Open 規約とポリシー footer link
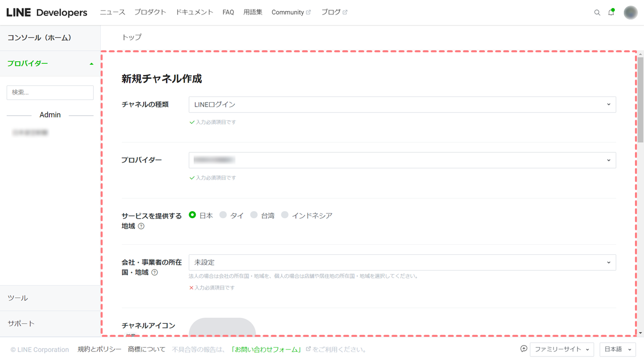The width and height of the screenshot is (644, 362). [99, 349]
